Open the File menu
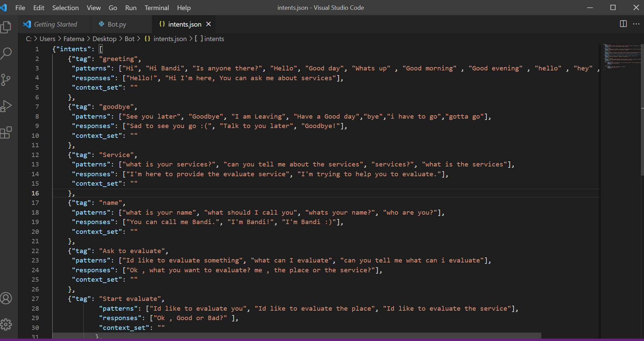This screenshot has width=644, height=341. [20, 8]
